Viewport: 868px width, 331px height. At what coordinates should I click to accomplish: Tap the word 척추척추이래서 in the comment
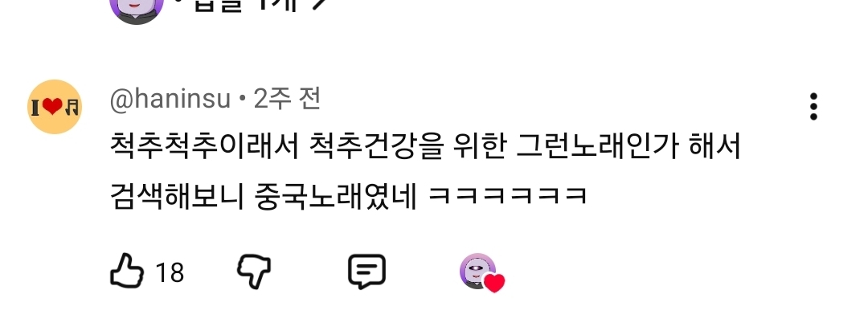tap(204, 147)
